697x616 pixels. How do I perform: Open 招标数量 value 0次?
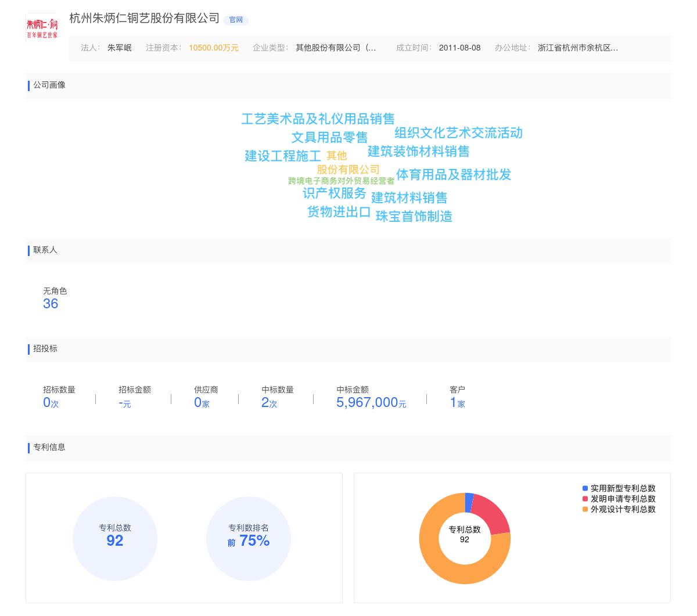click(x=51, y=402)
